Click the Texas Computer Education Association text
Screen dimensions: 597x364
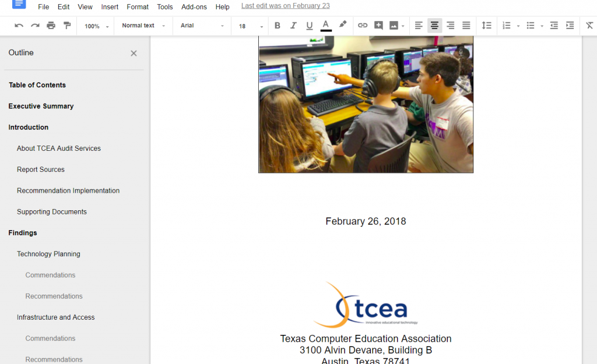366,338
